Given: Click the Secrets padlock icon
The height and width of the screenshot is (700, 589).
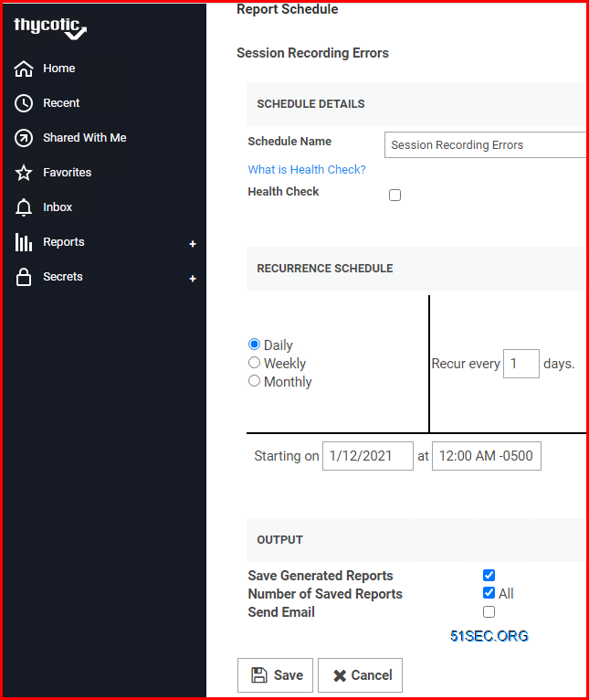Looking at the screenshot, I should pyautogui.click(x=24, y=277).
